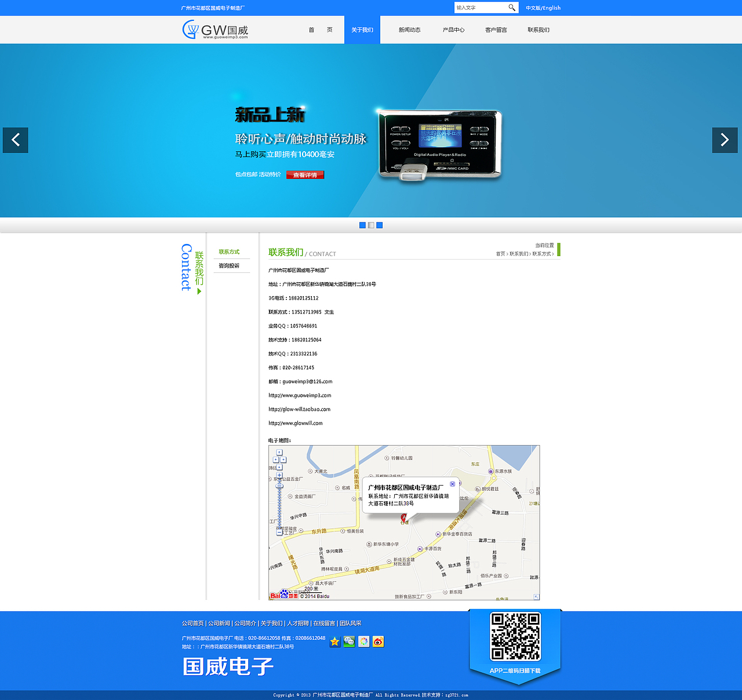This screenshot has width=742, height=700.
Task: Open 公司首页 footer link
Action: click(x=193, y=623)
